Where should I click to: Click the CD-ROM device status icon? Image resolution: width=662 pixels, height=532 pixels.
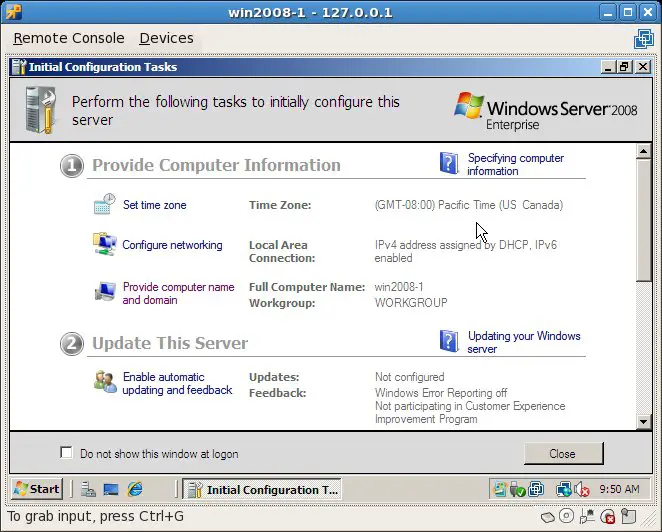(566, 516)
